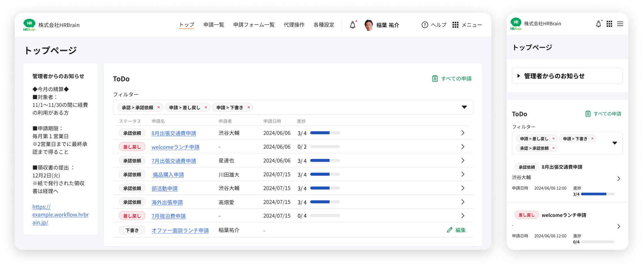Open the 8月出張交通費申請 link in desktop table
644x268 pixels.
pos(174,133)
